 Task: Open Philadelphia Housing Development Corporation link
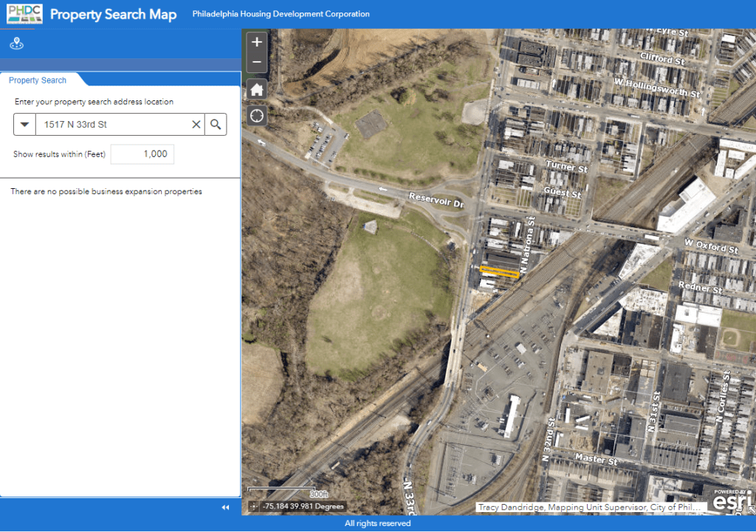click(x=281, y=14)
